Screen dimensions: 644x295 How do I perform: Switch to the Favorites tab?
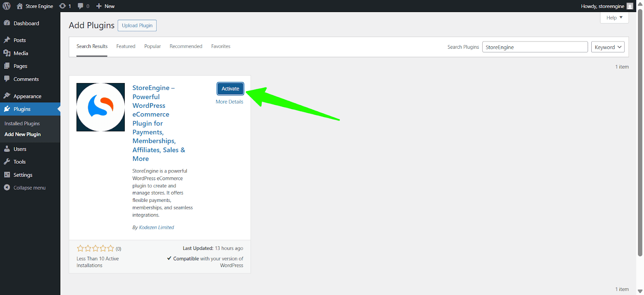click(221, 46)
